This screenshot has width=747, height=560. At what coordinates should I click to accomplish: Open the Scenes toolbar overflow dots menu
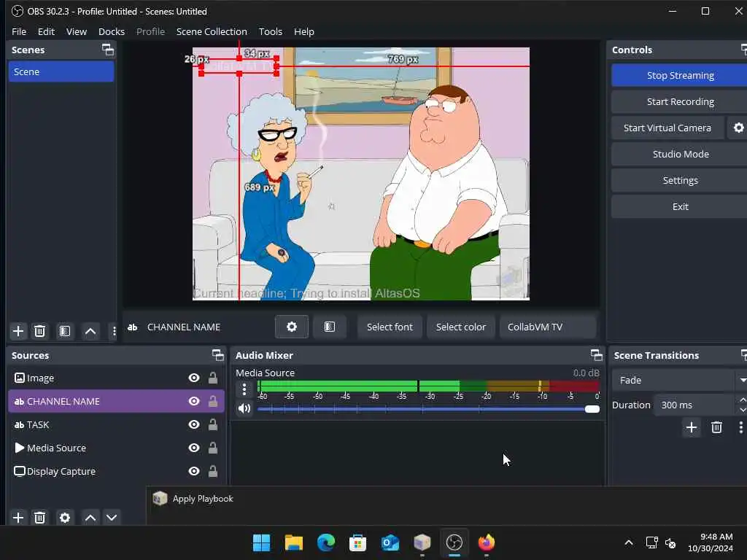(114, 331)
